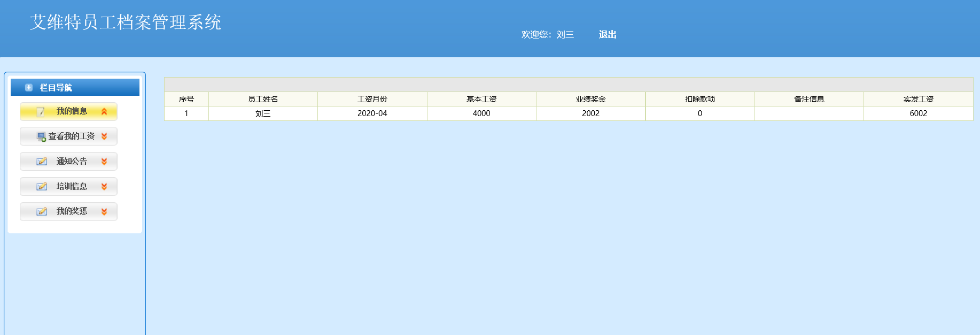Image resolution: width=980 pixels, height=335 pixels.
Task: Open the 培训信息 menu item
Action: click(x=68, y=187)
